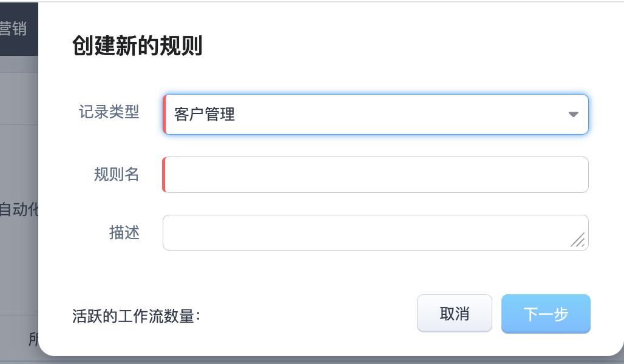Click the selected 客户管理 value text
This screenshot has height=364, width=624.
click(x=205, y=114)
